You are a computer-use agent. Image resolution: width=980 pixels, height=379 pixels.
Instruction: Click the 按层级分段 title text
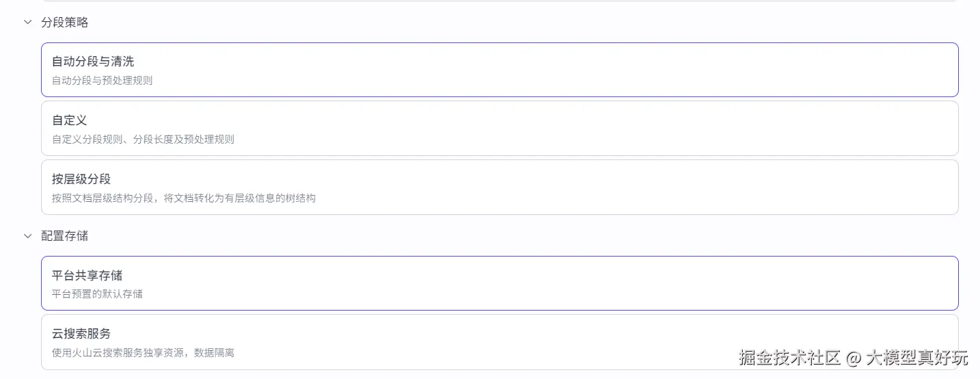coord(81,179)
